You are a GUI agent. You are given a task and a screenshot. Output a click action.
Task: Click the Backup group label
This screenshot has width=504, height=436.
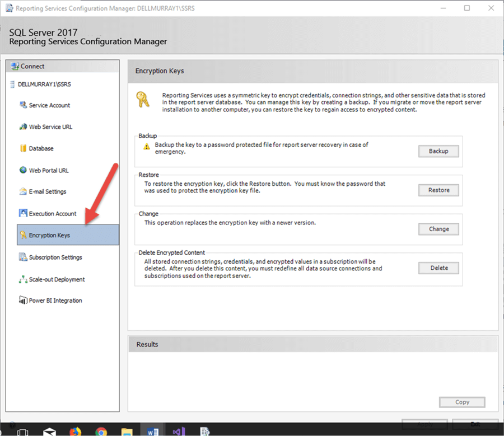point(147,135)
